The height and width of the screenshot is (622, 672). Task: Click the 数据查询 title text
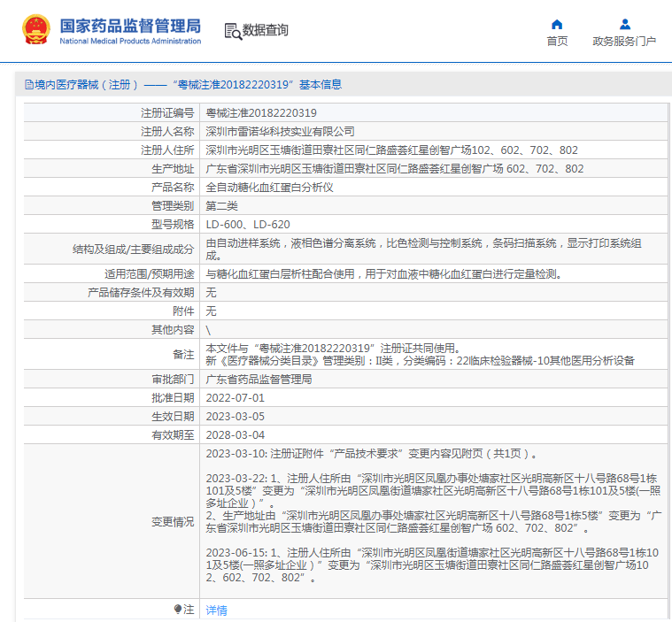tap(266, 31)
